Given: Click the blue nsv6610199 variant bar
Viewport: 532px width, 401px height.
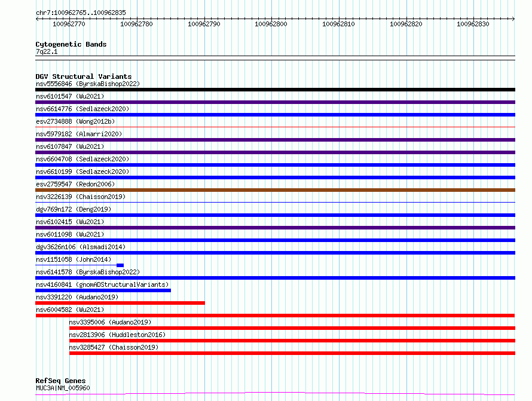Looking at the screenshot, I should pos(275,177).
